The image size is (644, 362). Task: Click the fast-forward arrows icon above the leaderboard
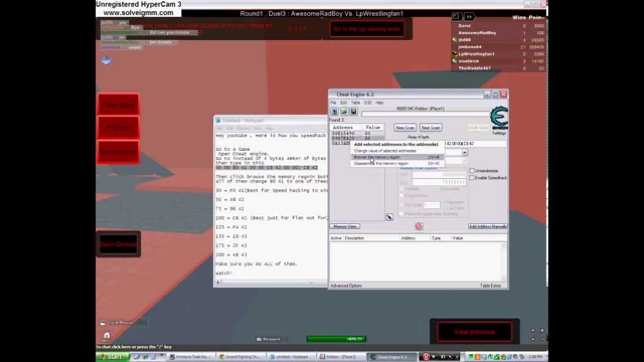(x=468, y=17)
